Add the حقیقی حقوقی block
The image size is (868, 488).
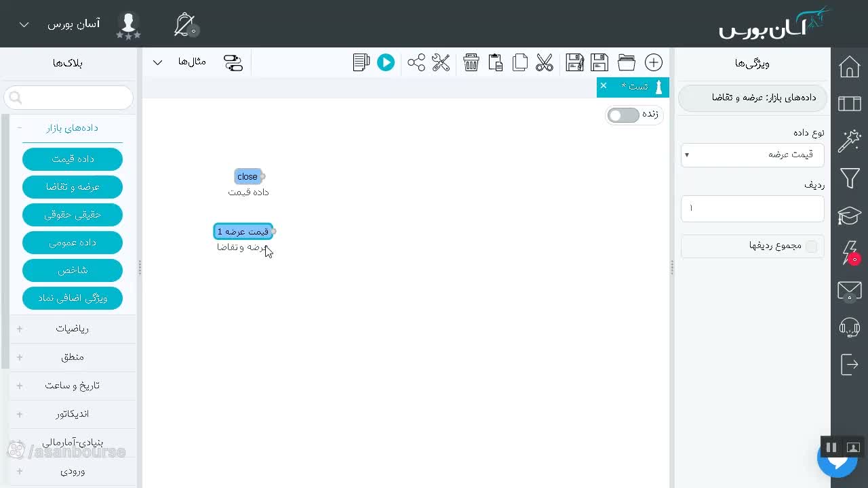73,214
